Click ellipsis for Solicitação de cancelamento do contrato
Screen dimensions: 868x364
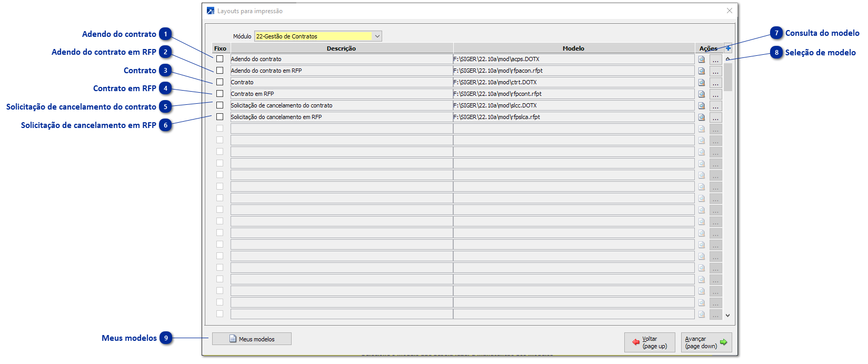(716, 106)
